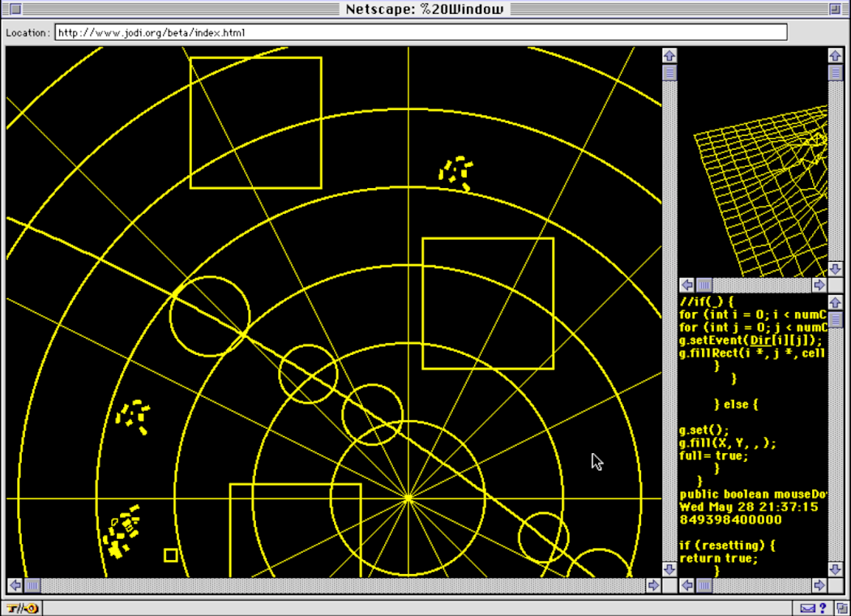Click the "public boolean mouseDo" line
Screen dimensions: 851x616
(753, 494)
